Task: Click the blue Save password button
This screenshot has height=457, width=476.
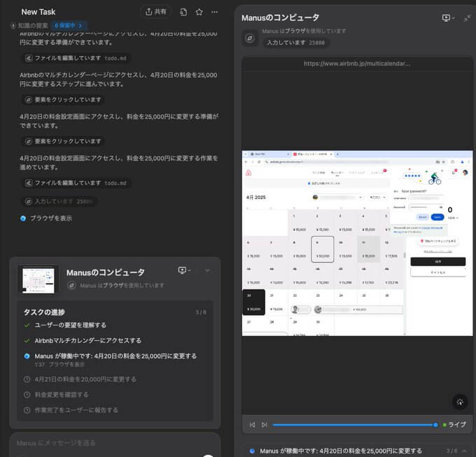Action: [437, 217]
